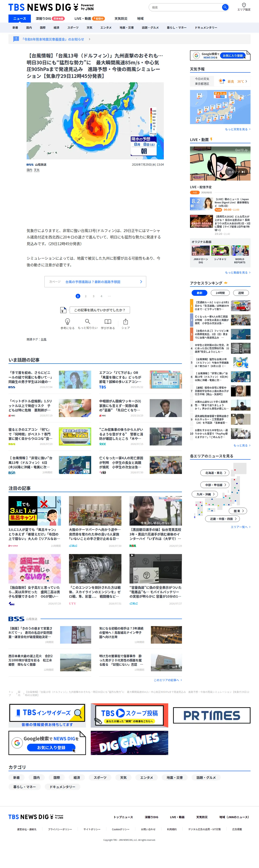Click the もっと動画を見る link
This screenshot has height=868, width=259.
pyautogui.click(x=237, y=273)
